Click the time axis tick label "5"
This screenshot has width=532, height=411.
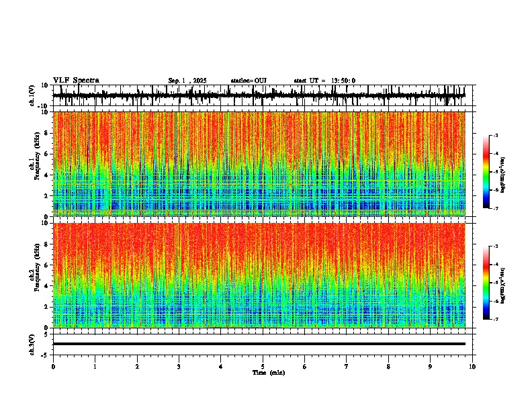click(263, 367)
